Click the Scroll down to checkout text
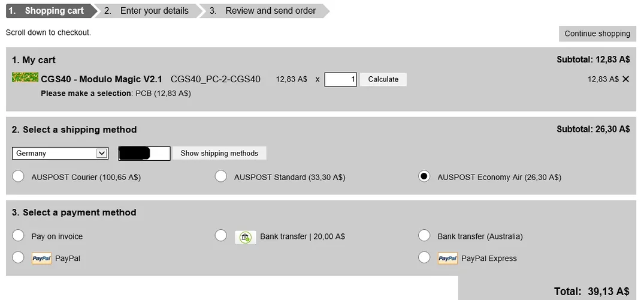This screenshot has width=644, height=300. 49,32
